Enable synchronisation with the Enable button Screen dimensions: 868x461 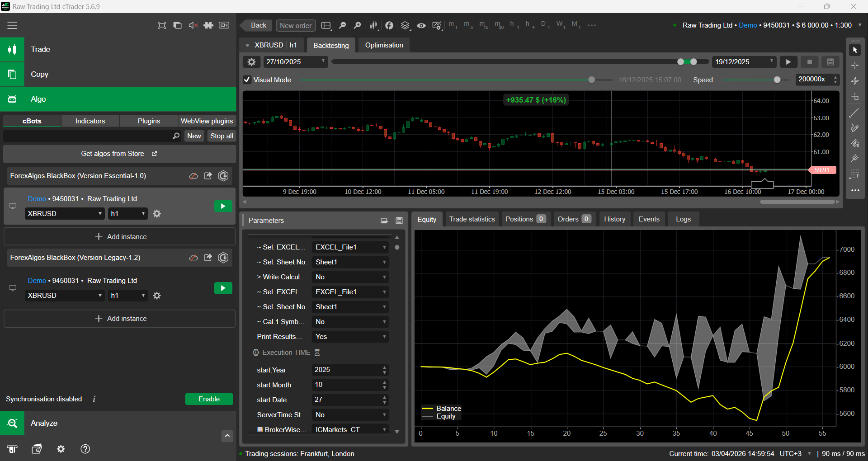(209, 399)
